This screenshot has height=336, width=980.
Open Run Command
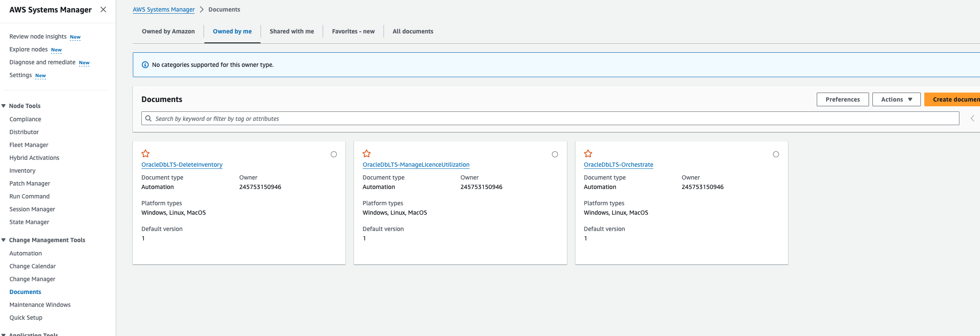point(30,196)
